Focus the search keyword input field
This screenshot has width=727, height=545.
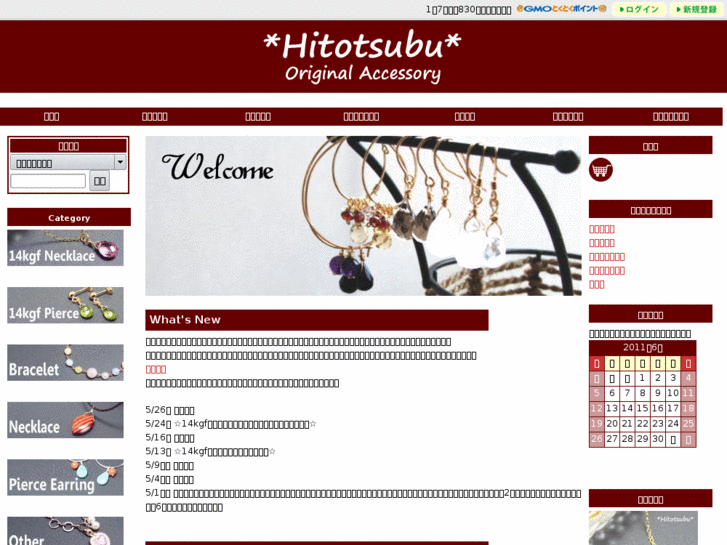[48, 181]
